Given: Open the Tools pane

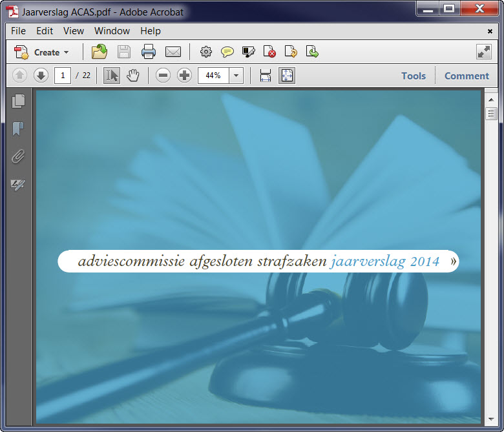Looking at the screenshot, I should tap(414, 76).
